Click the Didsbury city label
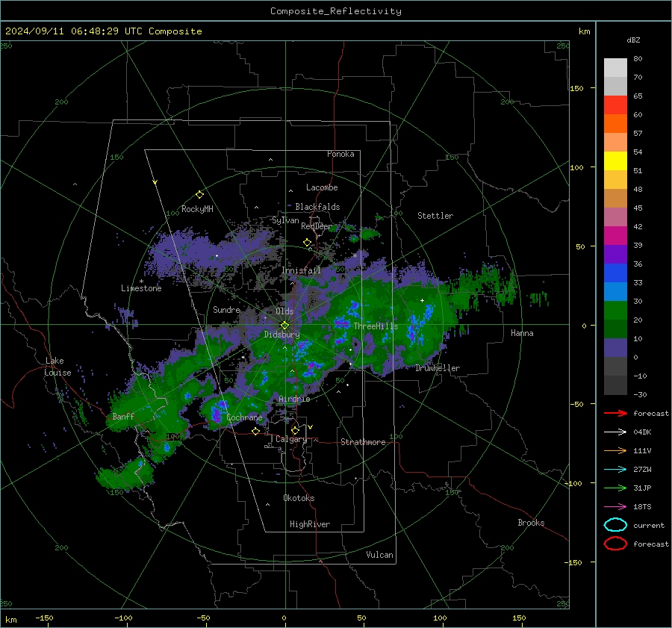The image size is (672, 628). 281,335
